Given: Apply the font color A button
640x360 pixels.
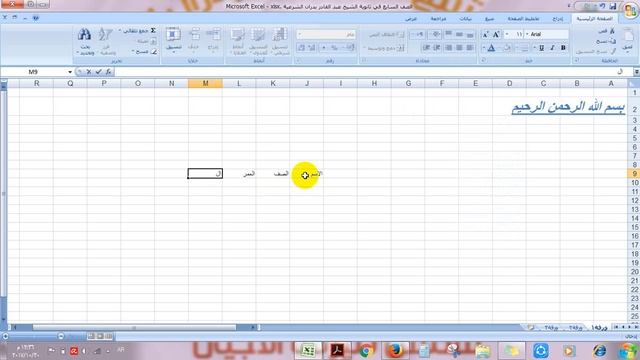Looking at the screenshot, I should [x=492, y=48].
